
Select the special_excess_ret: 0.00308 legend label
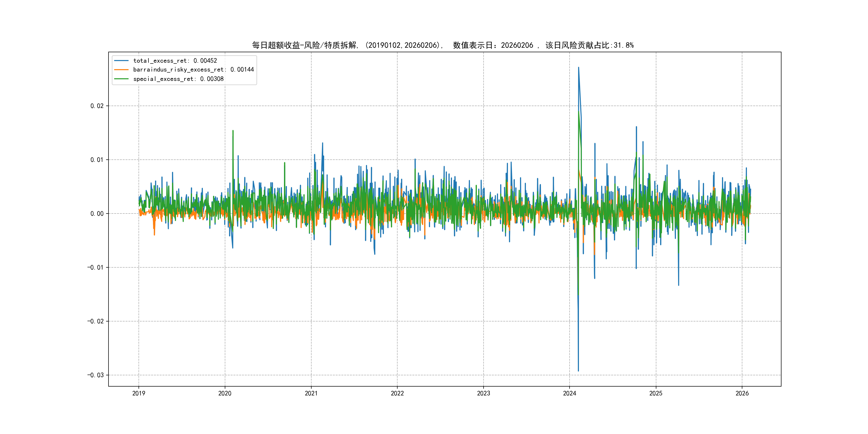coord(178,79)
